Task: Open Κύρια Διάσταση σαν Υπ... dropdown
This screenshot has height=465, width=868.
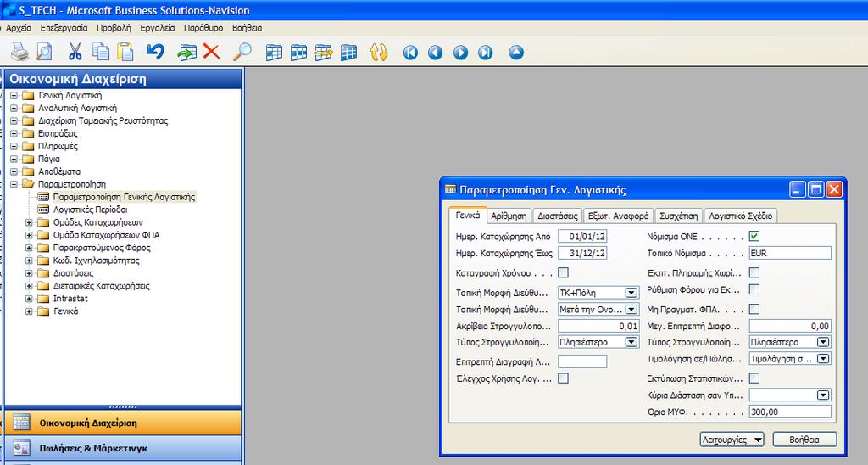Action: coord(823,395)
